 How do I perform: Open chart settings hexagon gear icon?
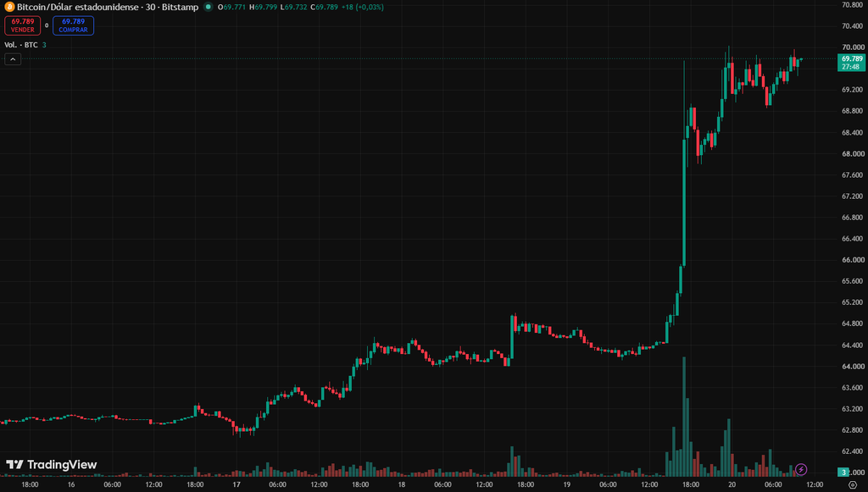(853, 485)
